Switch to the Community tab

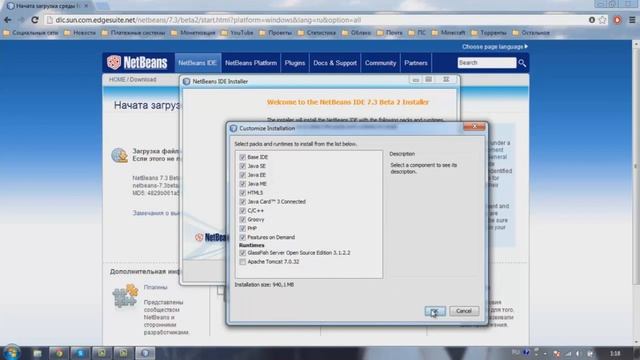pos(380,63)
